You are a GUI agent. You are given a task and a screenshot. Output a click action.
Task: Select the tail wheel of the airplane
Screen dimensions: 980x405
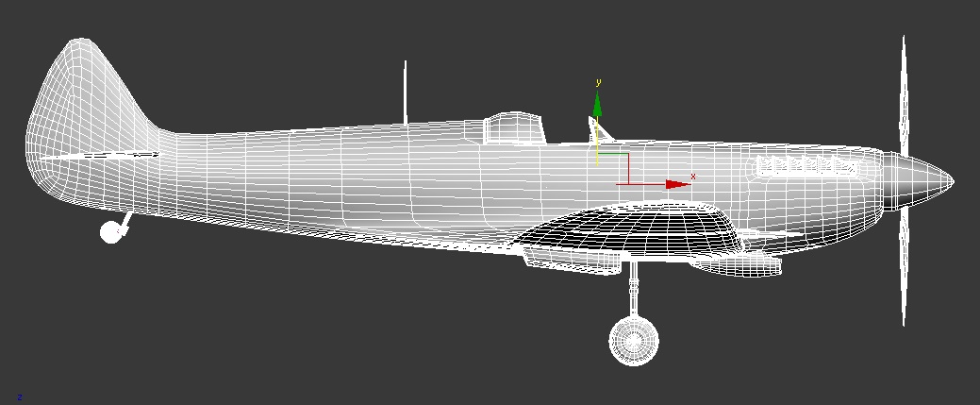[x=110, y=231]
